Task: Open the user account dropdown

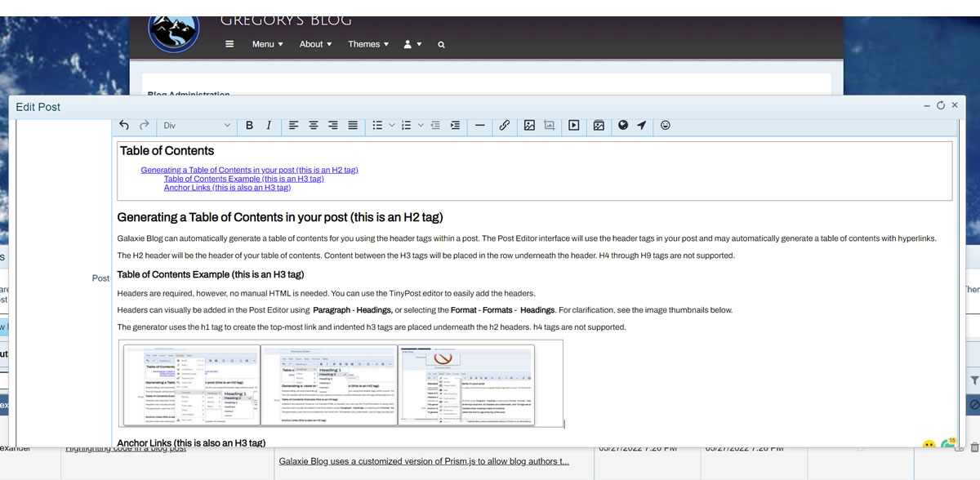Action: [x=412, y=44]
